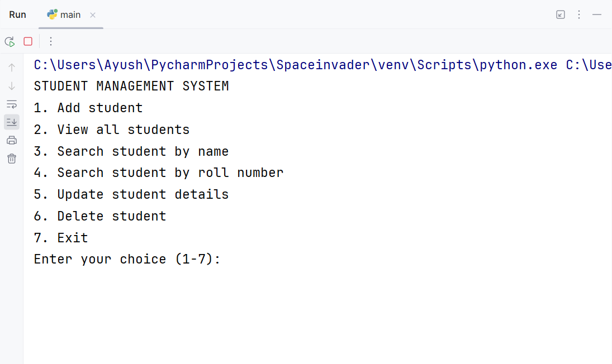
Task: Disable scroll to the end
Action: coord(12,122)
